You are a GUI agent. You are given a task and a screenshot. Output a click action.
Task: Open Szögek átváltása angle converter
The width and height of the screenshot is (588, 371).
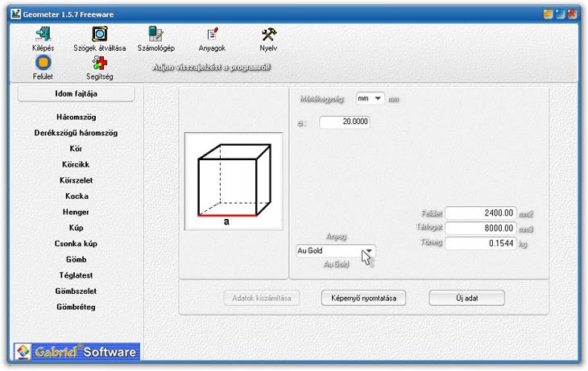[x=99, y=35]
